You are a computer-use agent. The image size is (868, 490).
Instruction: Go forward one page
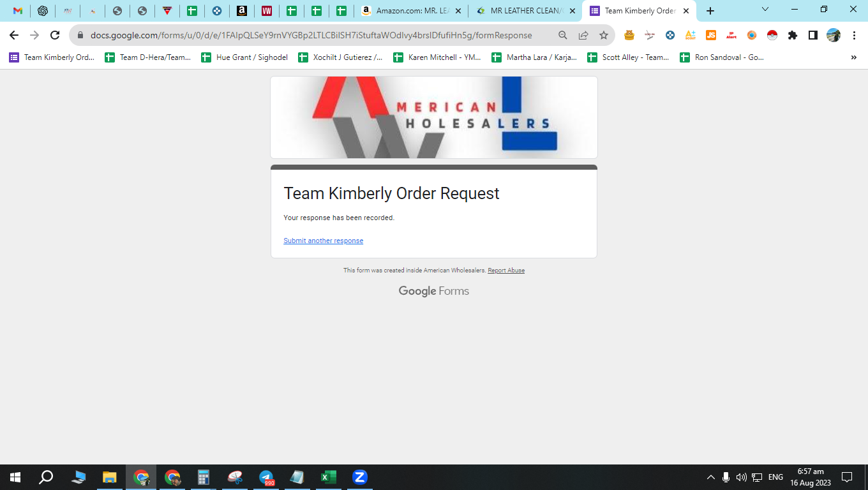(34, 36)
